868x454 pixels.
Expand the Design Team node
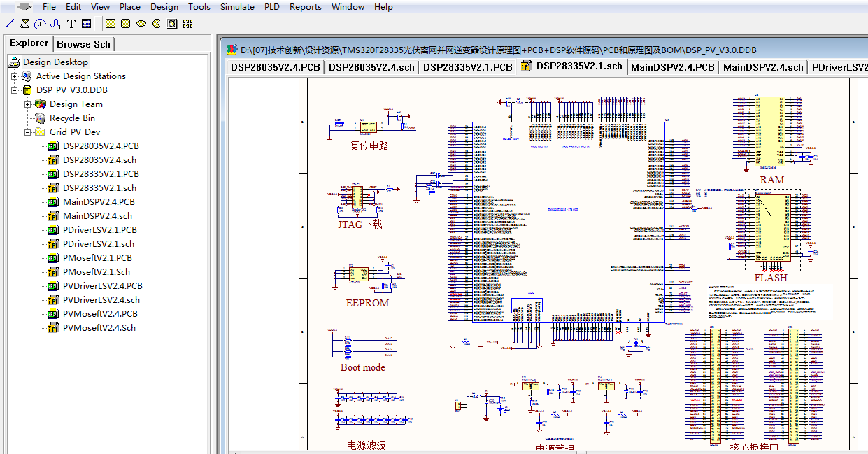[28, 104]
